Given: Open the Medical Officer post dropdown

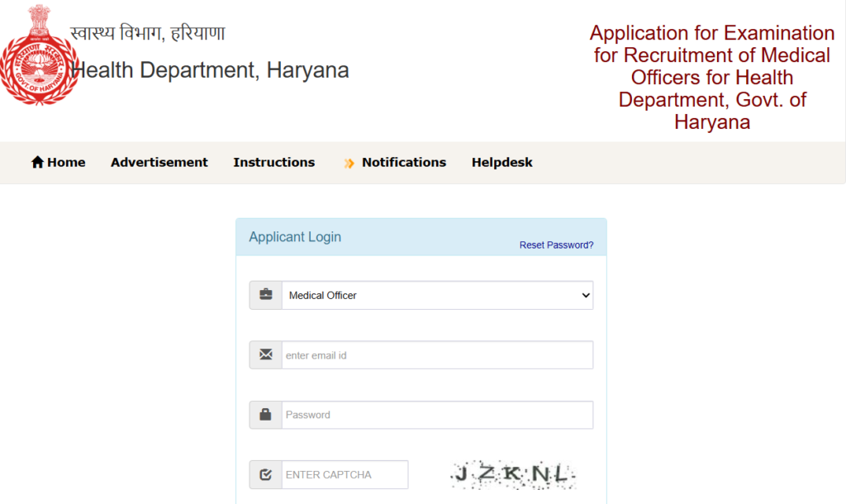Looking at the screenshot, I should coord(438,295).
